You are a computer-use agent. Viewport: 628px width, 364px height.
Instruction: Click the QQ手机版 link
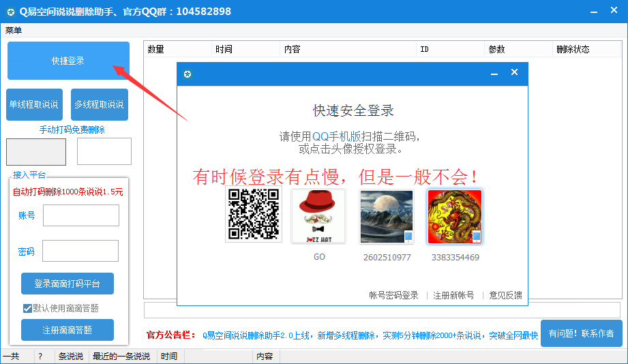(x=336, y=136)
